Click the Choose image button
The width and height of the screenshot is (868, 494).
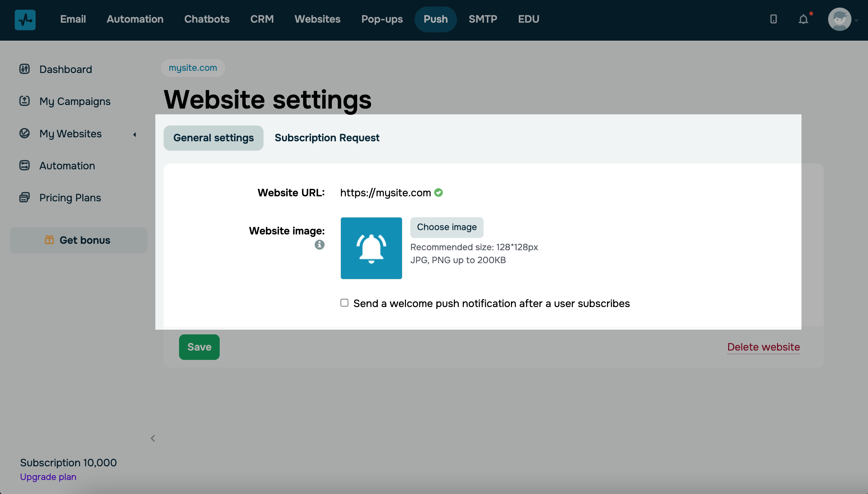447,227
